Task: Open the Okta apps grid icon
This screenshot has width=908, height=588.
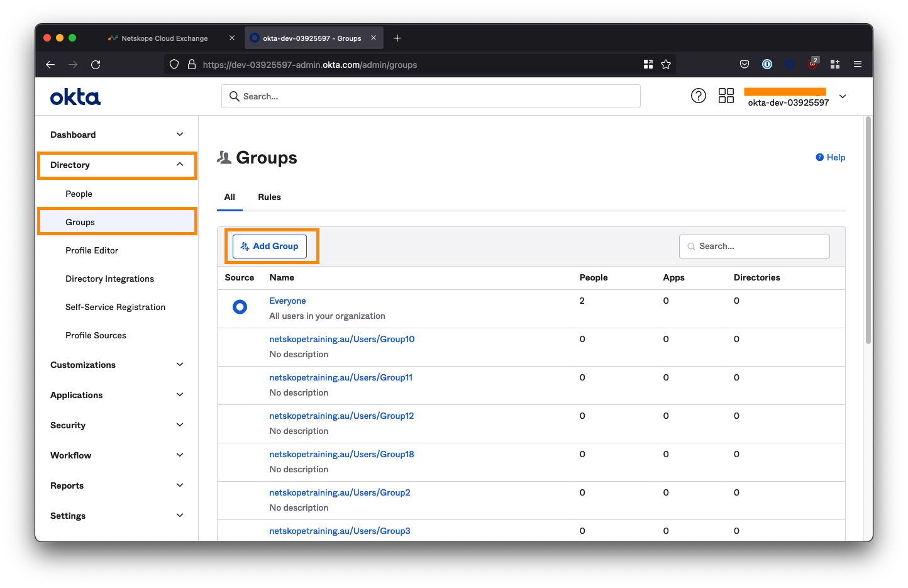Action: coord(726,96)
